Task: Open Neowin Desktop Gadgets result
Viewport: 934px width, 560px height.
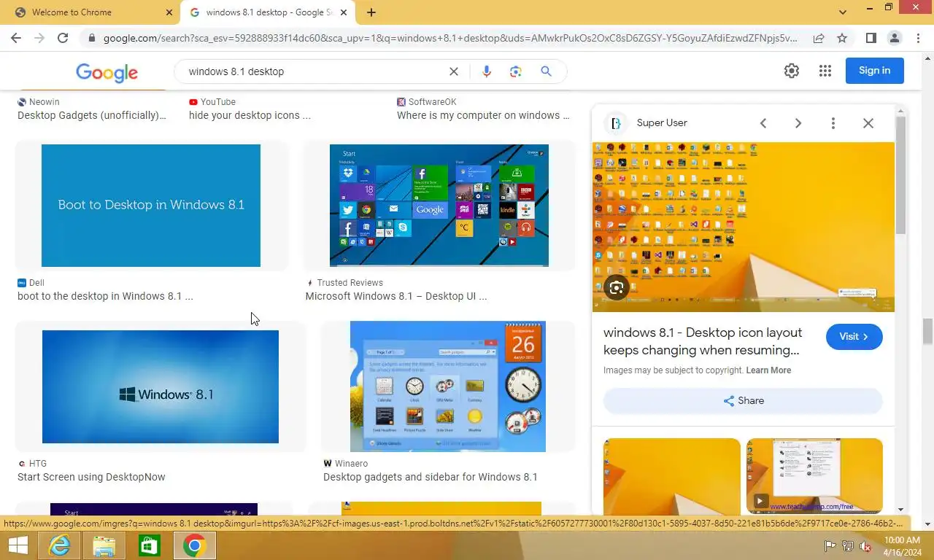Action: 92,115
